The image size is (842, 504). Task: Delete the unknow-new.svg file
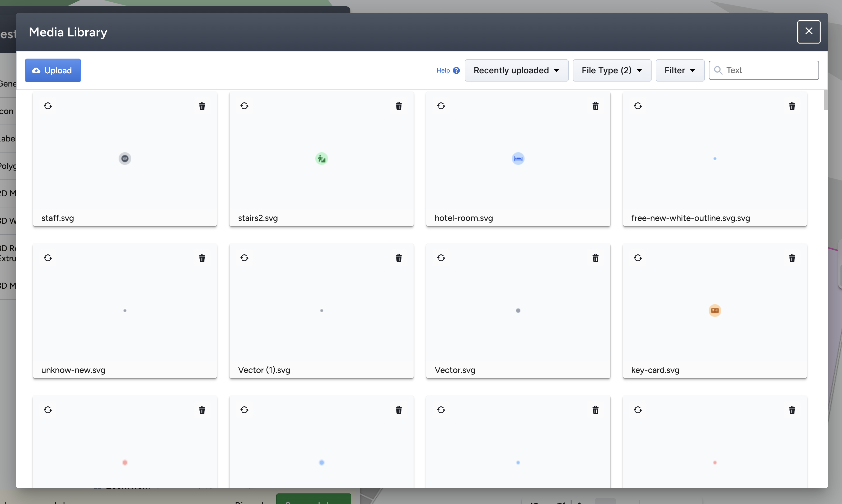[202, 258]
